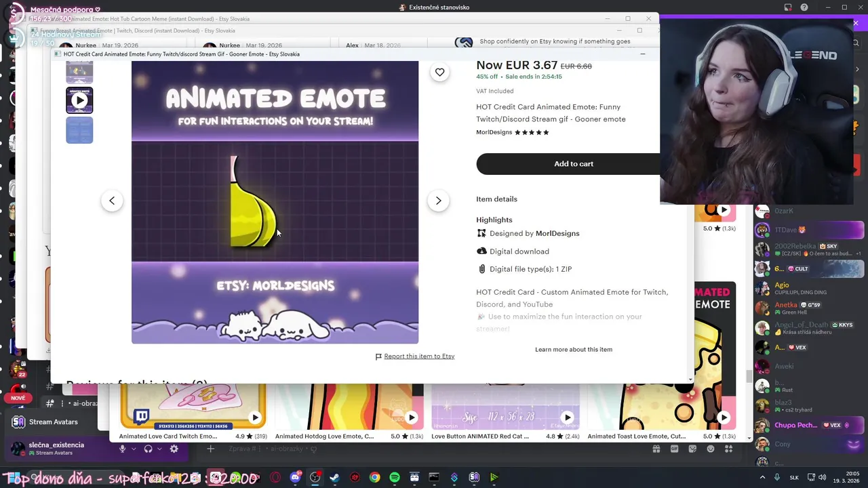Viewport: 868px width, 488px height.
Task: Open Discord user settings gear
Action: click(x=174, y=449)
